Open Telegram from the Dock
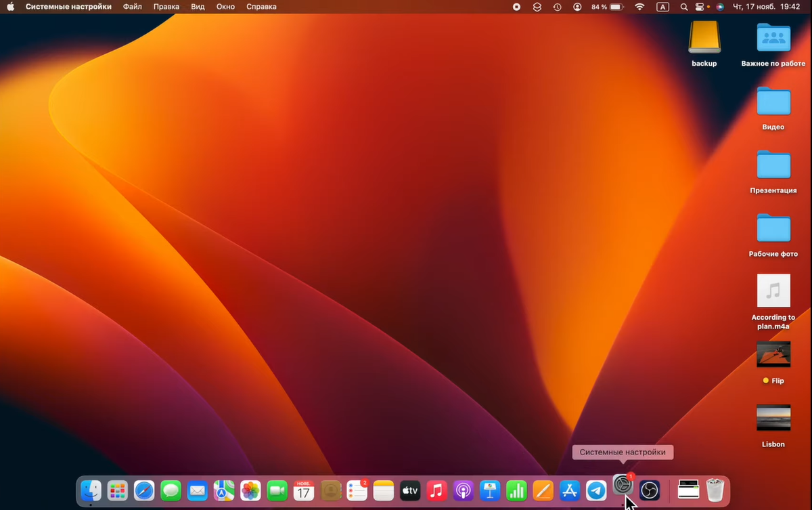This screenshot has width=812, height=510. pyautogui.click(x=596, y=490)
